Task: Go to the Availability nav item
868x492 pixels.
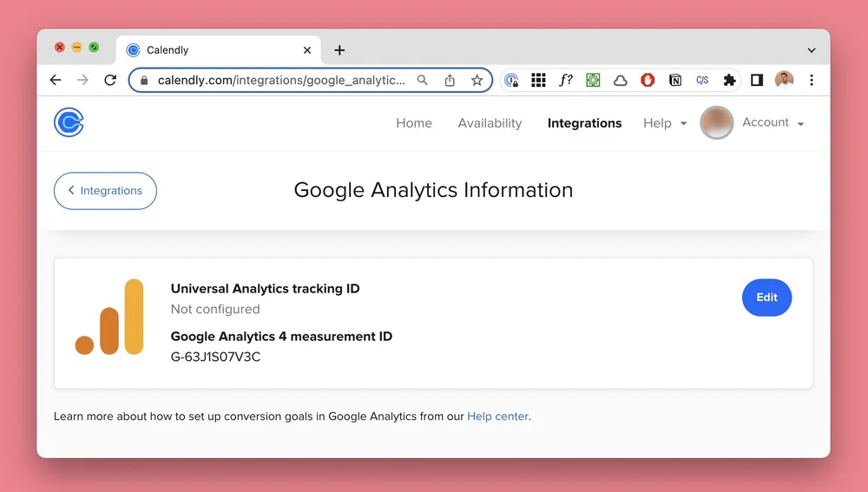Action: tap(490, 123)
